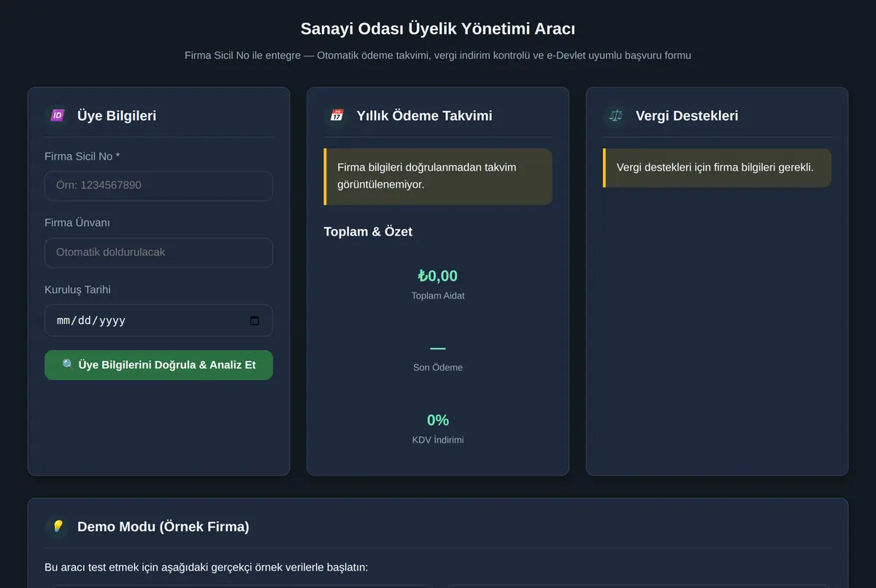Viewport: 876px width, 588px height.
Task: Click the KDV İndirimi caption
Action: tap(438, 440)
